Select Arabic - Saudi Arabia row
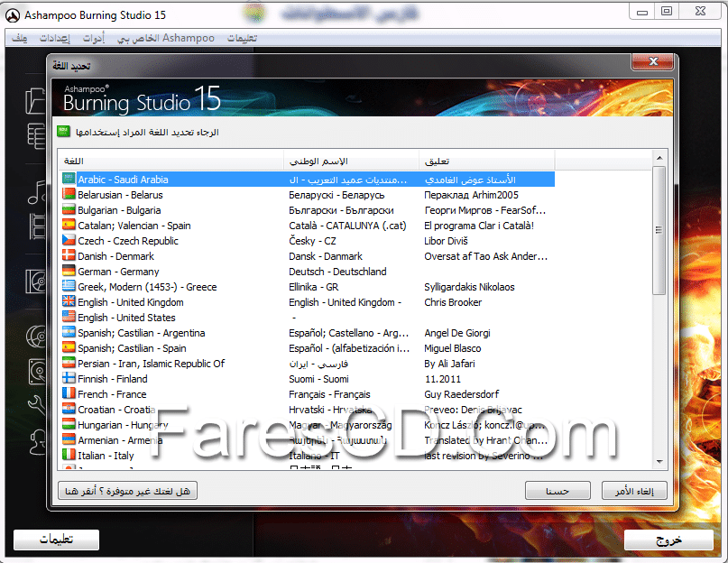Screen dimensions: 728x563 [x=308, y=180]
